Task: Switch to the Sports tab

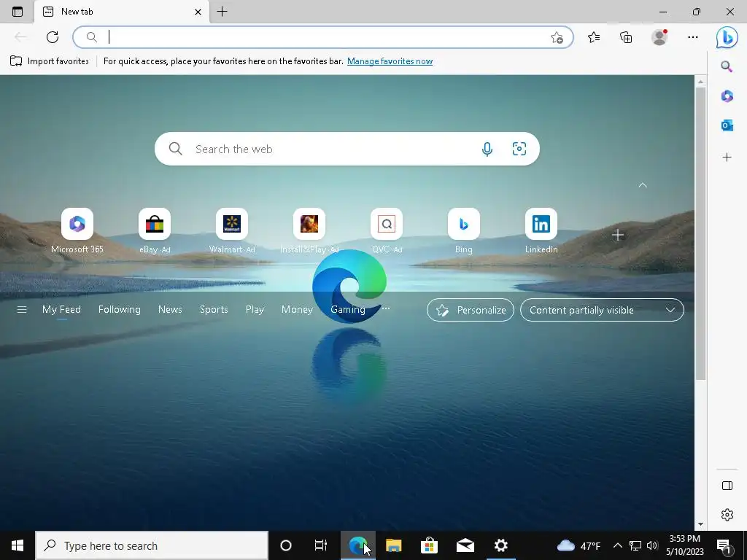Action: tap(214, 309)
